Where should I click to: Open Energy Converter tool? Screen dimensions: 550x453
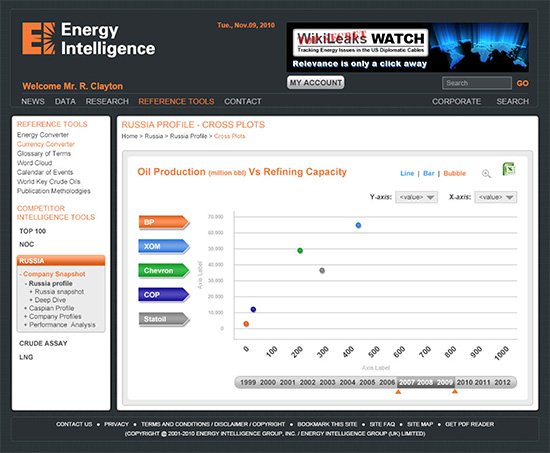[43, 135]
